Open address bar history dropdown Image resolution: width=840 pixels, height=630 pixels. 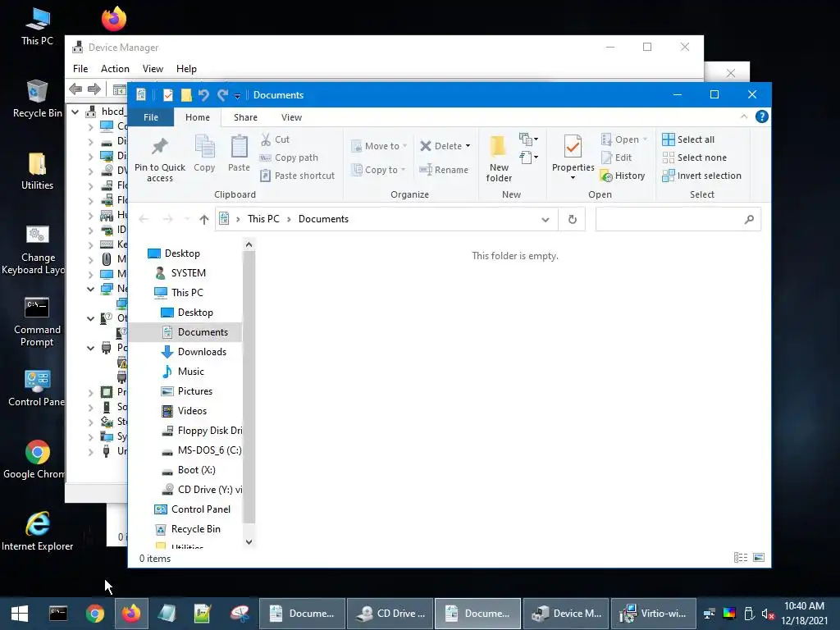546,219
